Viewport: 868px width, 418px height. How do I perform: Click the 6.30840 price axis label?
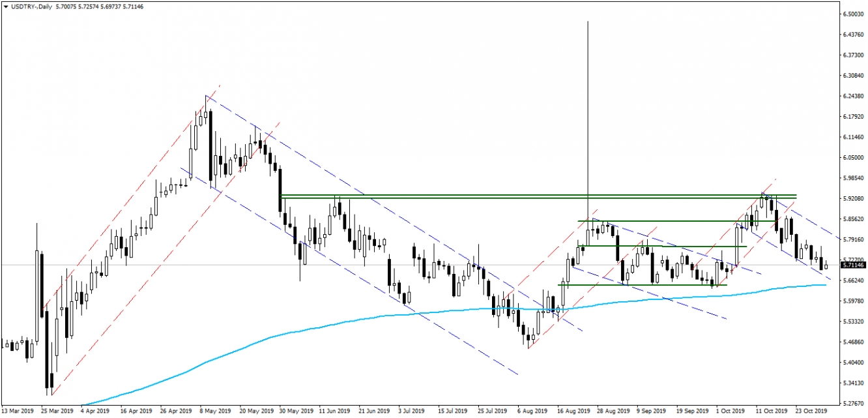click(x=852, y=76)
